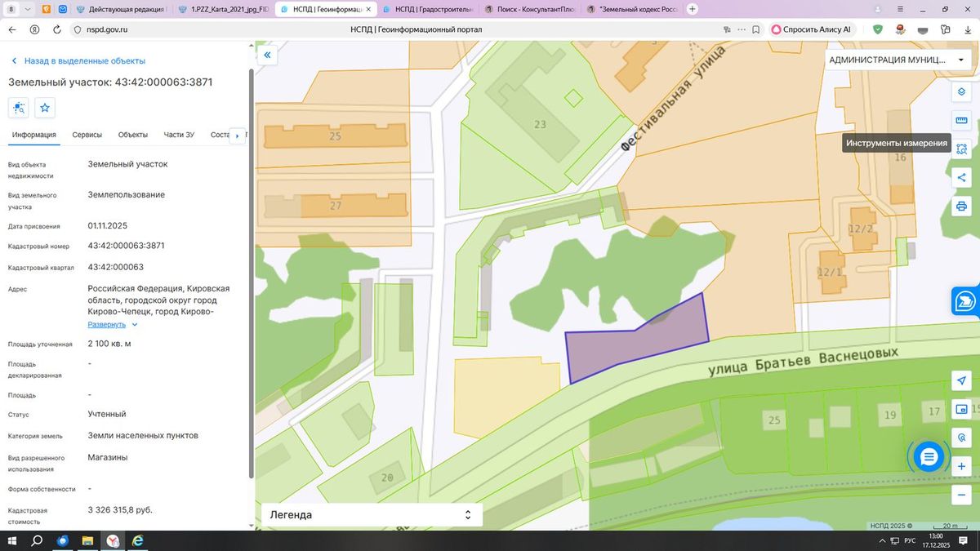This screenshot has height=551, width=980.
Task: Open Windows Start menu
Action: coord(12,541)
